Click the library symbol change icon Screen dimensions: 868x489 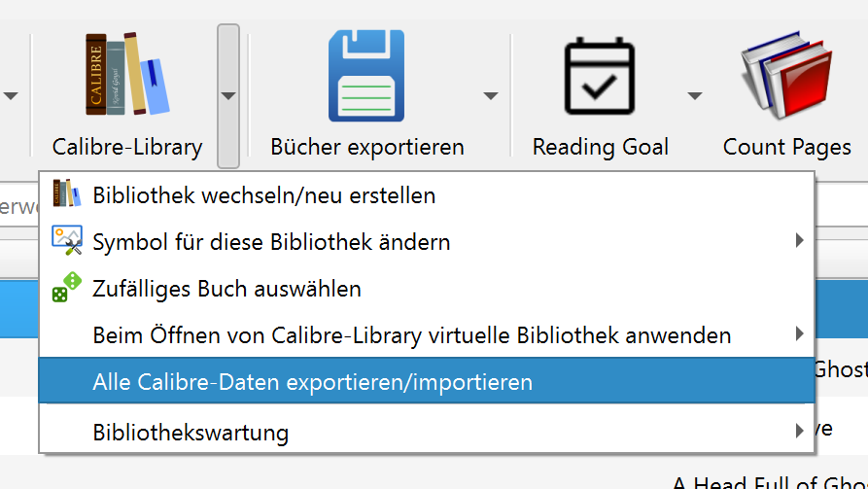coord(66,242)
